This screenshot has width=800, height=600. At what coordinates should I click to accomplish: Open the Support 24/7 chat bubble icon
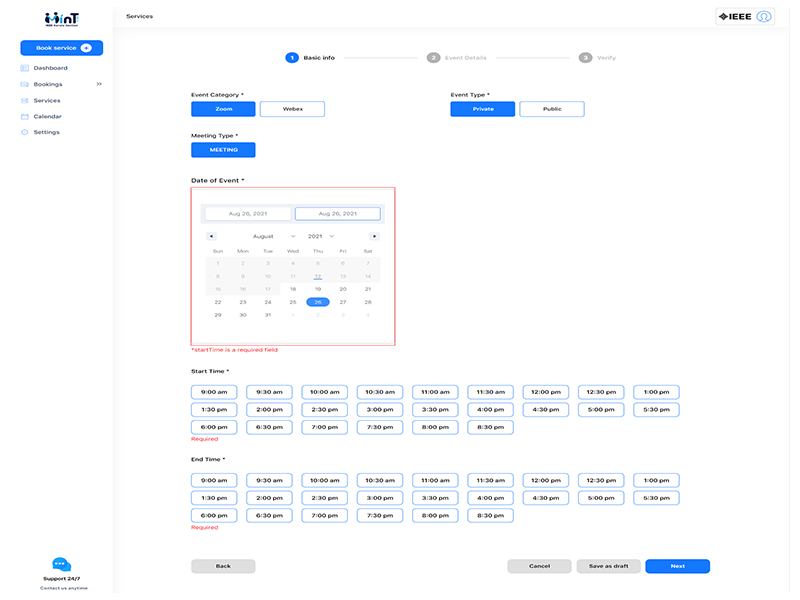coord(61,565)
